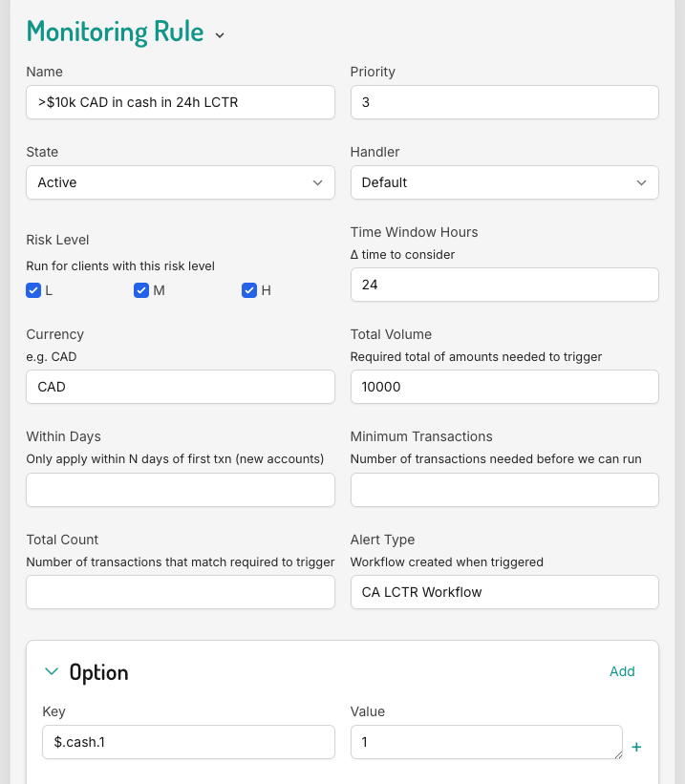Uncheck the H risk level checkbox
Image resolution: width=685 pixels, height=784 pixels.
(249, 290)
